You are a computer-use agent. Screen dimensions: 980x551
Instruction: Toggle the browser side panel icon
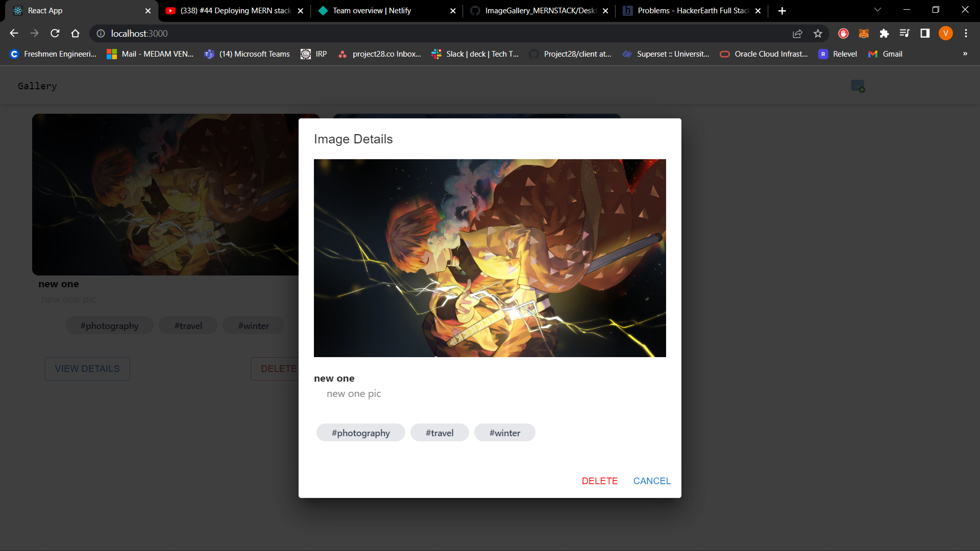(x=925, y=33)
